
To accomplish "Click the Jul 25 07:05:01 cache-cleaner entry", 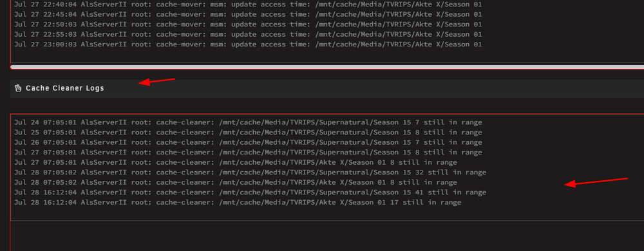I will [248, 133].
